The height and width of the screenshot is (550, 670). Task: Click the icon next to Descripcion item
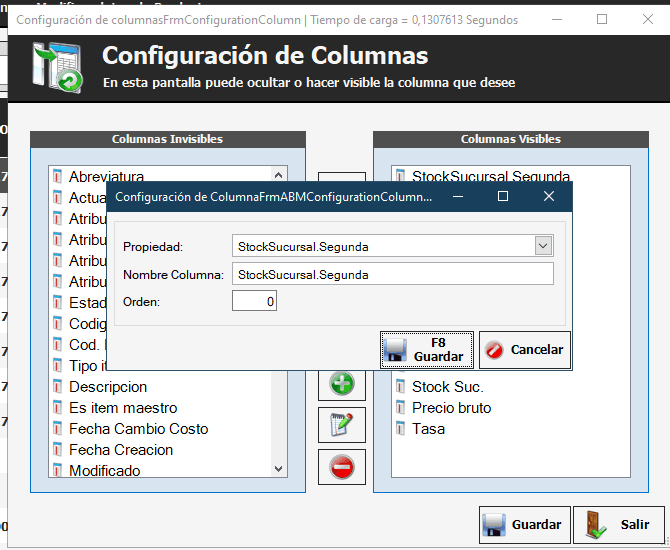pyautogui.click(x=58, y=387)
